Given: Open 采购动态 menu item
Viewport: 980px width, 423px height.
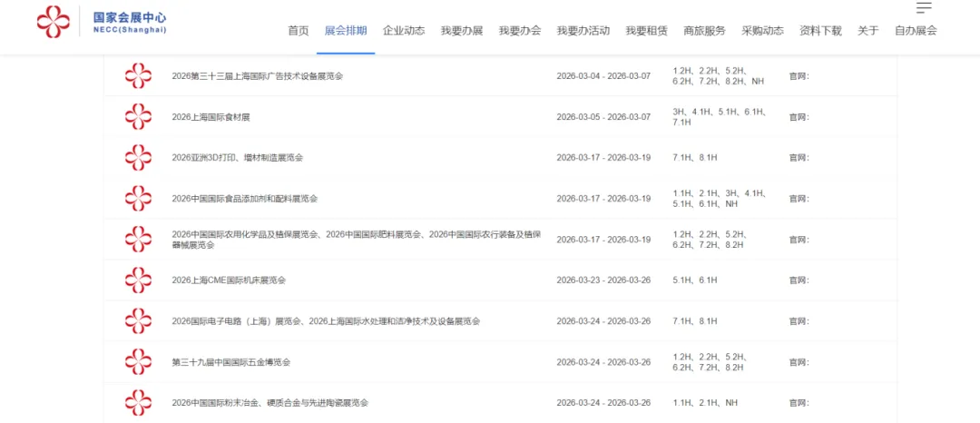Looking at the screenshot, I should click(762, 31).
